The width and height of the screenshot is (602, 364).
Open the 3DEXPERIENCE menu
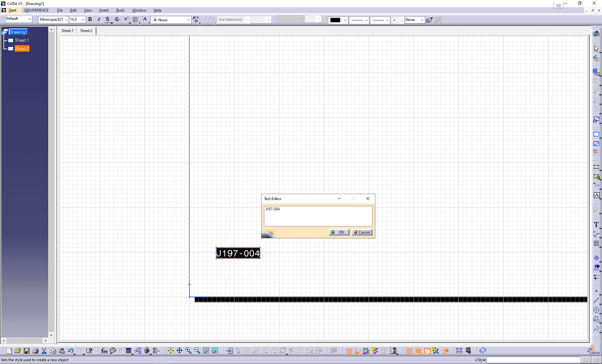[36, 10]
